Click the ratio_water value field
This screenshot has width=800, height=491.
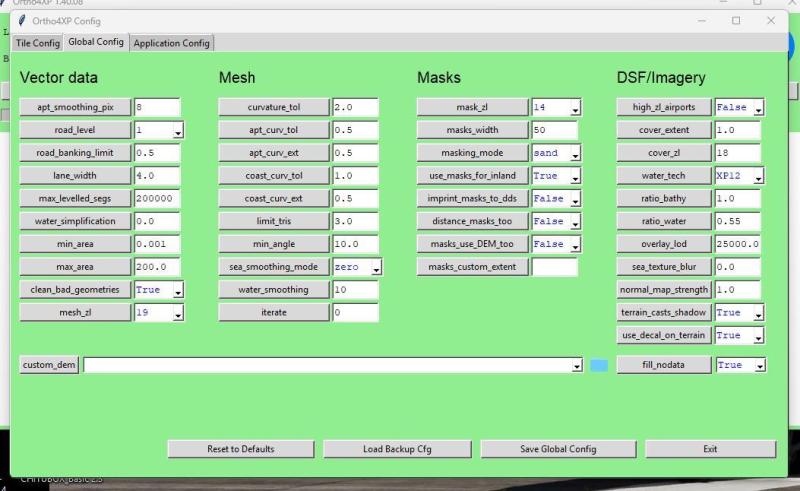tap(737, 221)
